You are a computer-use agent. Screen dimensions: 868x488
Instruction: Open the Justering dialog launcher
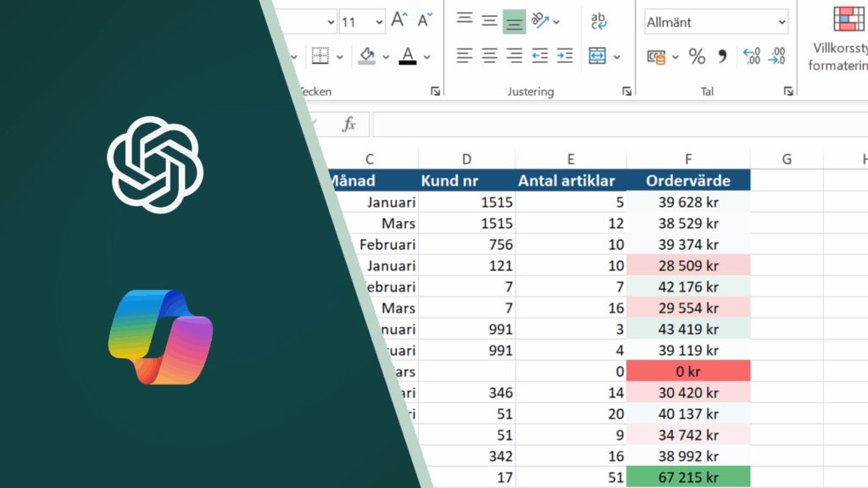click(x=626, y=91)
